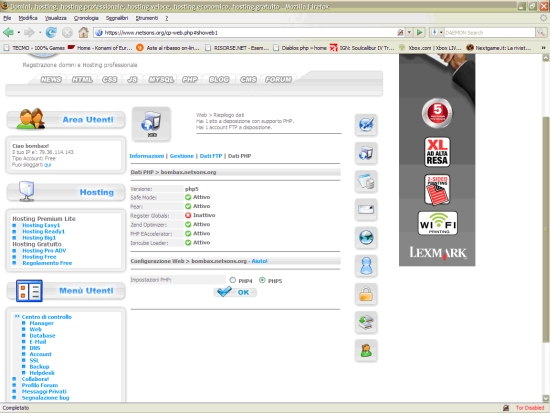This screenshot has width=550, height=413.
Task: Open the back button history dropdown arrow
Action: tap(19, 33)
